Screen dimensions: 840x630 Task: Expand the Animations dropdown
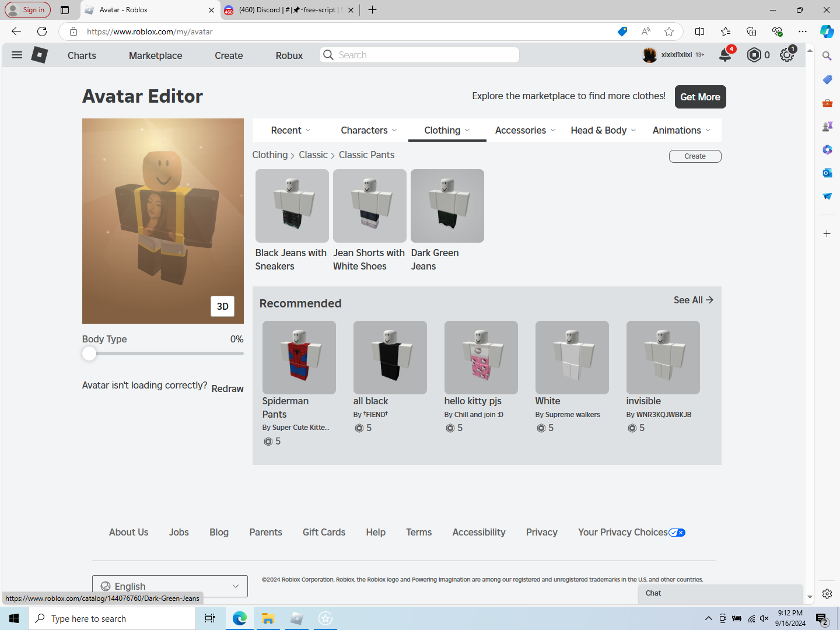coord(681,130)
